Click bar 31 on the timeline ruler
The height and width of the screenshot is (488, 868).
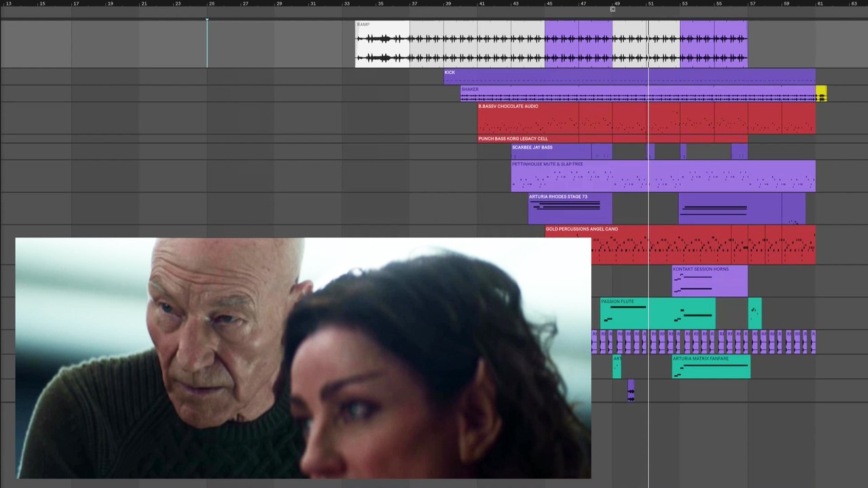(313, 4)
